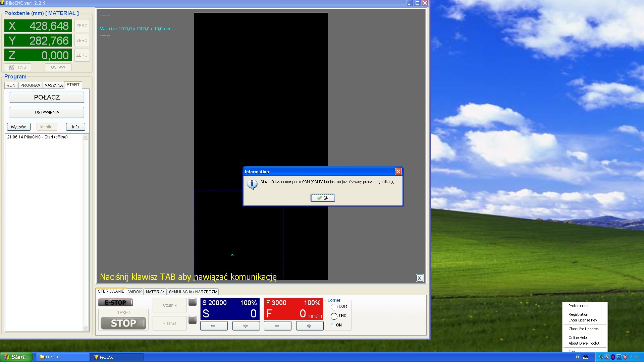Screen dimensions: 644x362
Task: Open the WIDOK tab
Action: (x=135, y=292)
